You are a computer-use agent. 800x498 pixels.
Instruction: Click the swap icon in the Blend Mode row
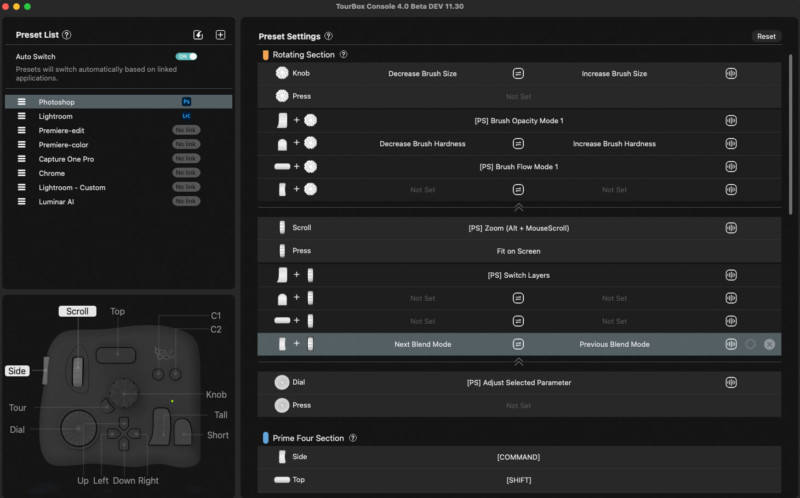pyautogui.click(x=518, y=344)
